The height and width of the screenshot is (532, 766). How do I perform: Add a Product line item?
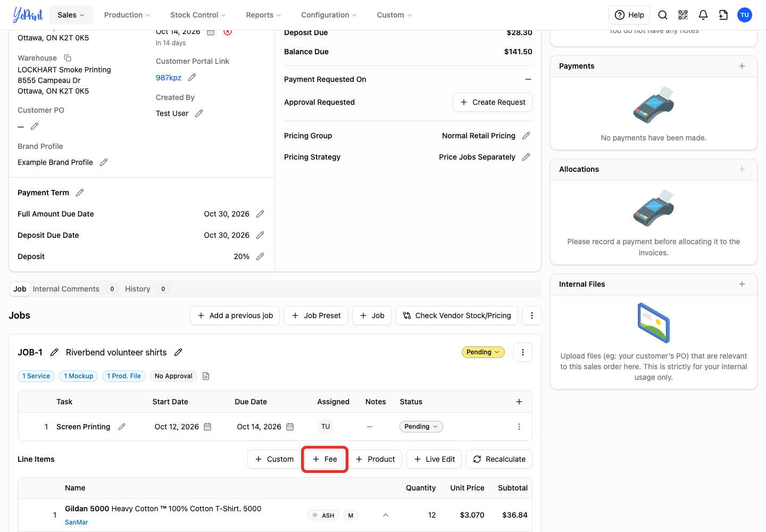375,459
